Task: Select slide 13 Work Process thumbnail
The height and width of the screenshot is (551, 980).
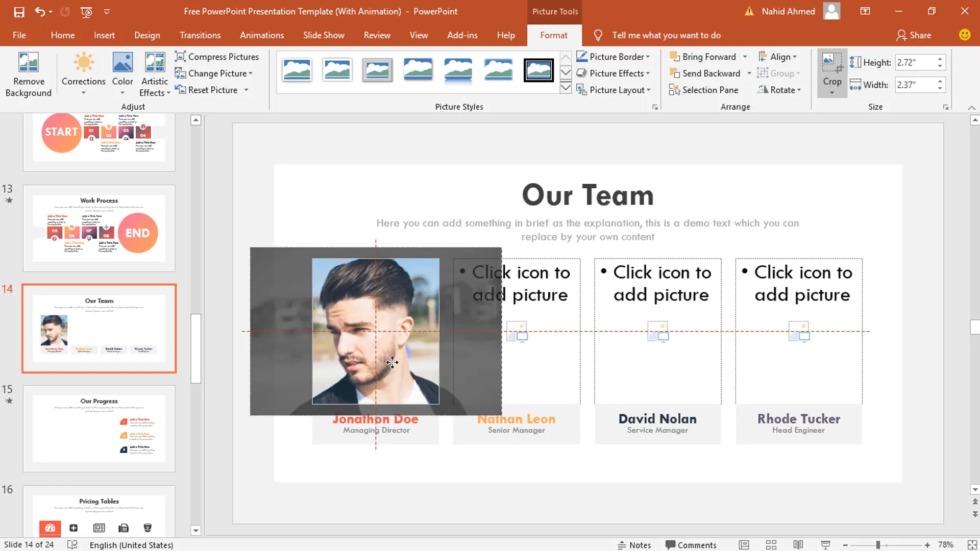Action: 99,228
